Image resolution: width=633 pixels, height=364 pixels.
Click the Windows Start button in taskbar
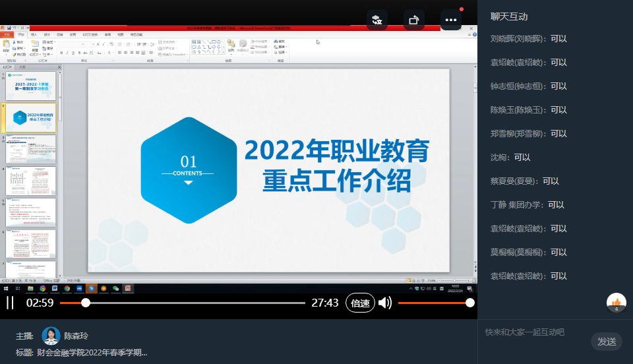pyautogui.click(x=6, y=288)
